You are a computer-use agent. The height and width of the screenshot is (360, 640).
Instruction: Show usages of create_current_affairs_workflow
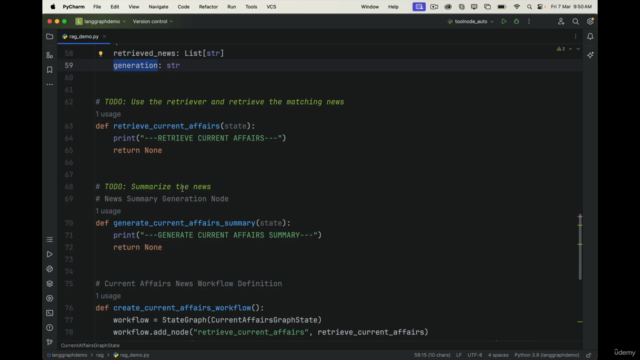108,296
